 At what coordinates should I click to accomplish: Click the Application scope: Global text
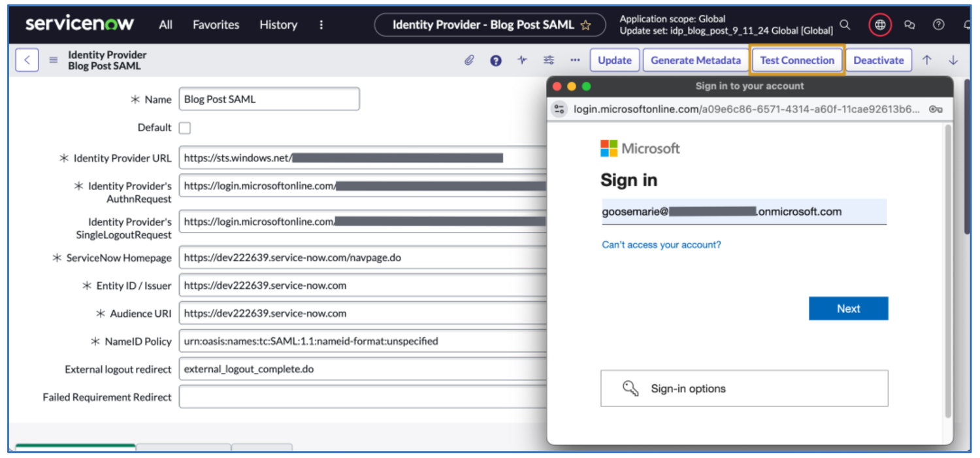point(672,19)
